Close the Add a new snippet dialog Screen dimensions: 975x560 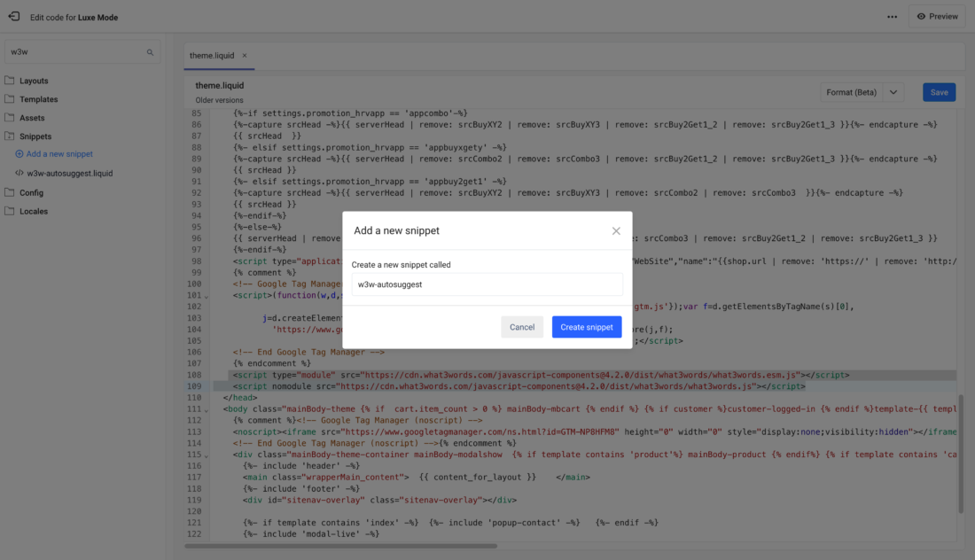(616, 230)
